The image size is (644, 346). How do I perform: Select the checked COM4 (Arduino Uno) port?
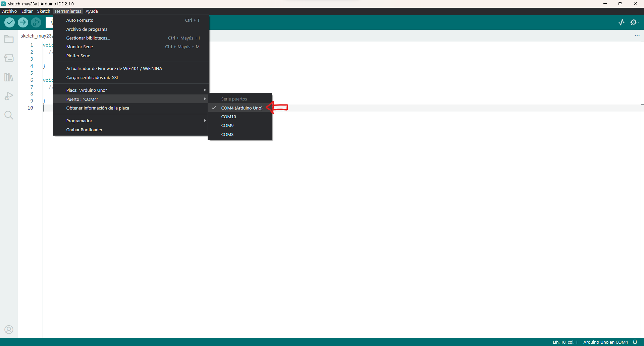(241, 108)
